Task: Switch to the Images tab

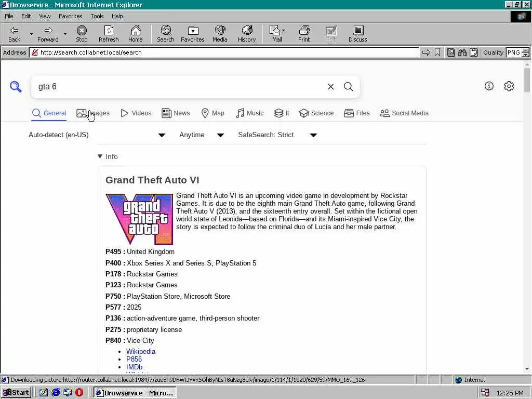Action: click(93, 113)
